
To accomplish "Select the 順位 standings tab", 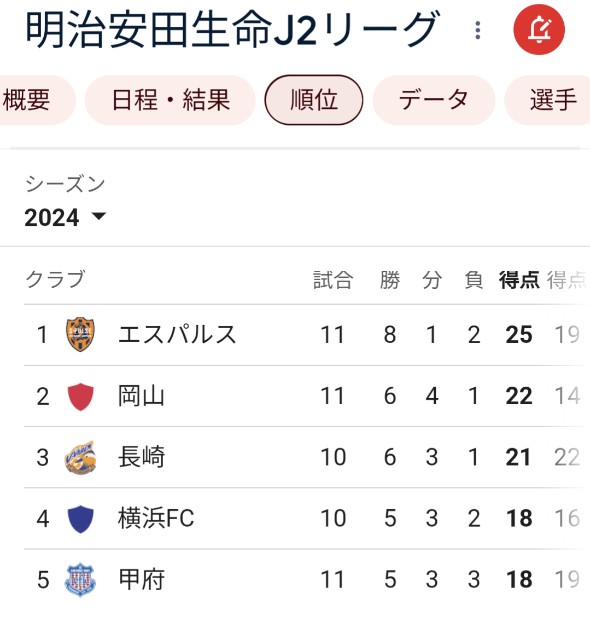I will tap(314, 100).
